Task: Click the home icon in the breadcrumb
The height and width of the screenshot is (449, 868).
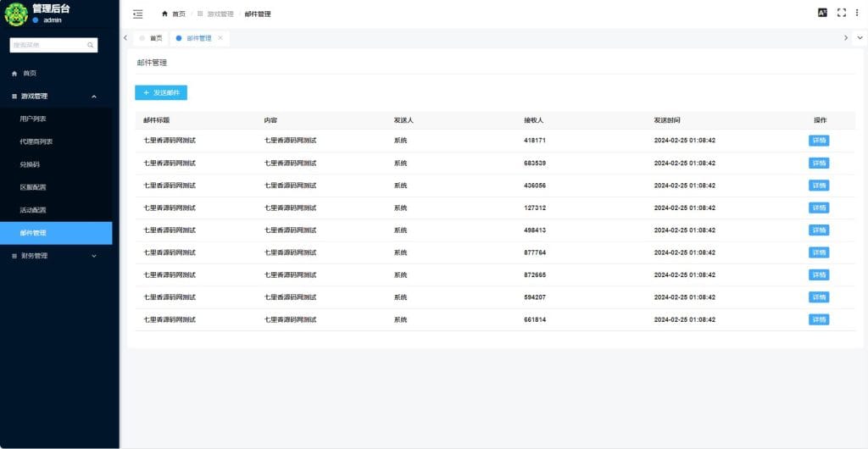Action: [164, 14]
